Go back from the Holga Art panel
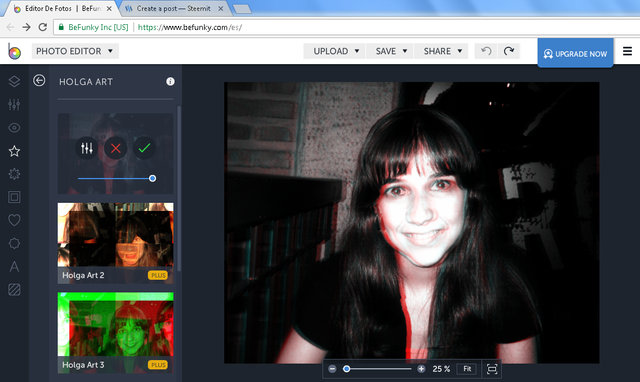Screen dimensions: 640x382 (39, 80)
